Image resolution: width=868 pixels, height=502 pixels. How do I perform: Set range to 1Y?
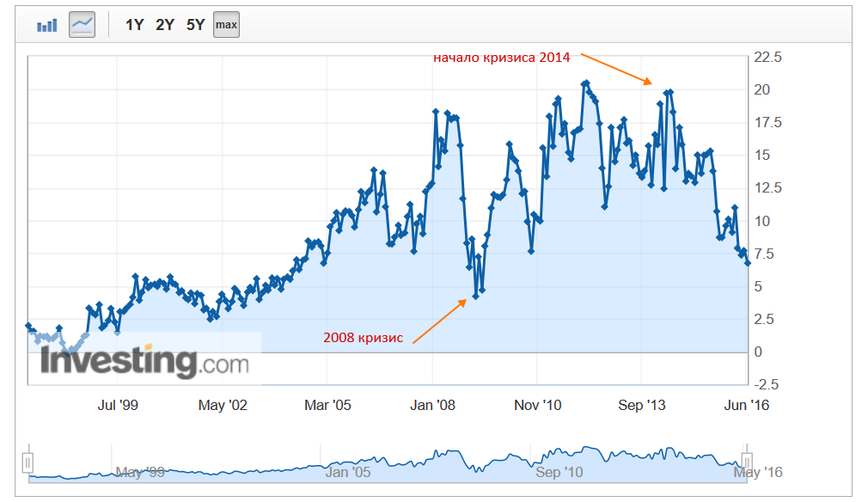[135, 25]
